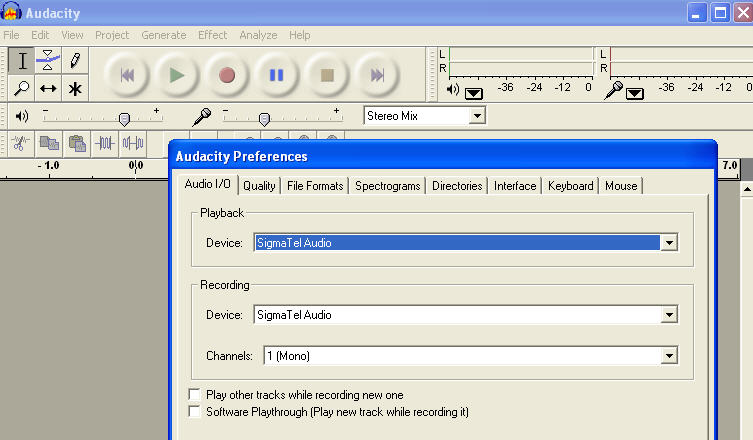The image size is (753, 440).
Task: Select the Zoom magnifier tool
Action: point(22,88)
